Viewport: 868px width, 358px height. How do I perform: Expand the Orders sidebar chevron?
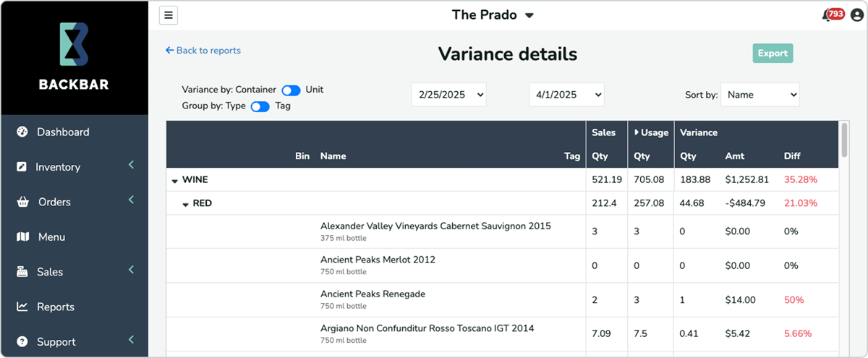132,200
